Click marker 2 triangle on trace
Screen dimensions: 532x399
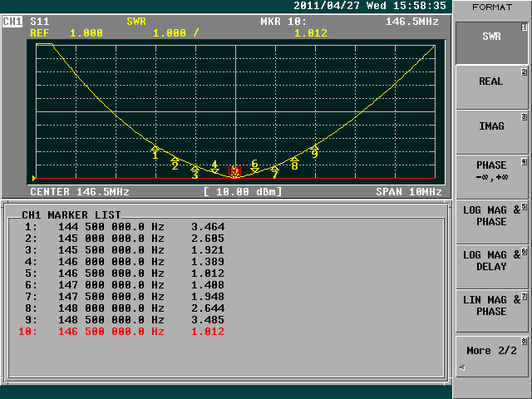[x=175, y=159]
